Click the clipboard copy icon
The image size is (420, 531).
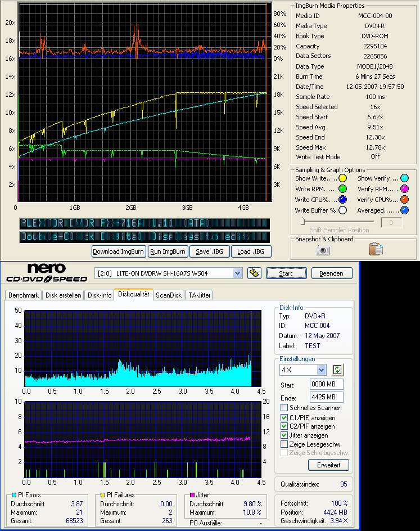(x=376, y=249)
